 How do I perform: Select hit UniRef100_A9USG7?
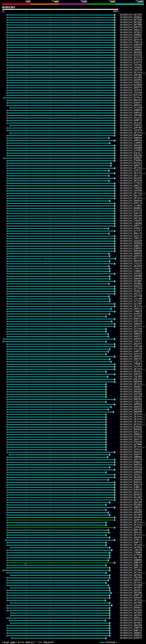(x=131, y=580)
